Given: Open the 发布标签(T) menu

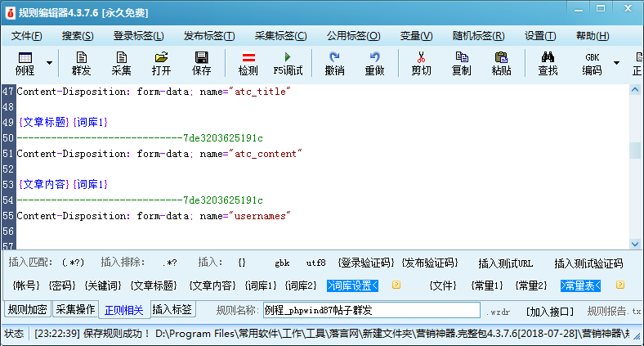Looking at the screenshot, I should [x=209, y=36].
